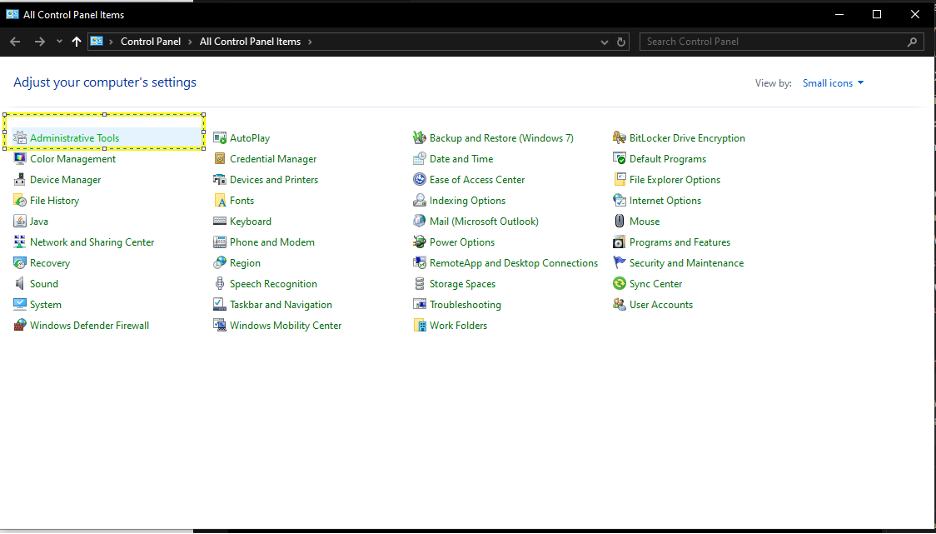Go back with the back arrow
Screen dimensions: 936x534
click(x=16, y=42)
